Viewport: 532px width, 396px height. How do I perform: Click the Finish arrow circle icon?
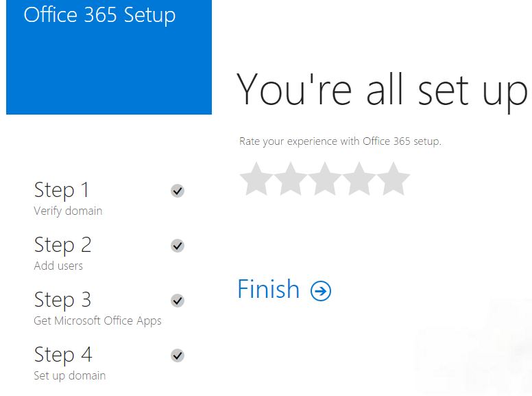pos(321,291)
